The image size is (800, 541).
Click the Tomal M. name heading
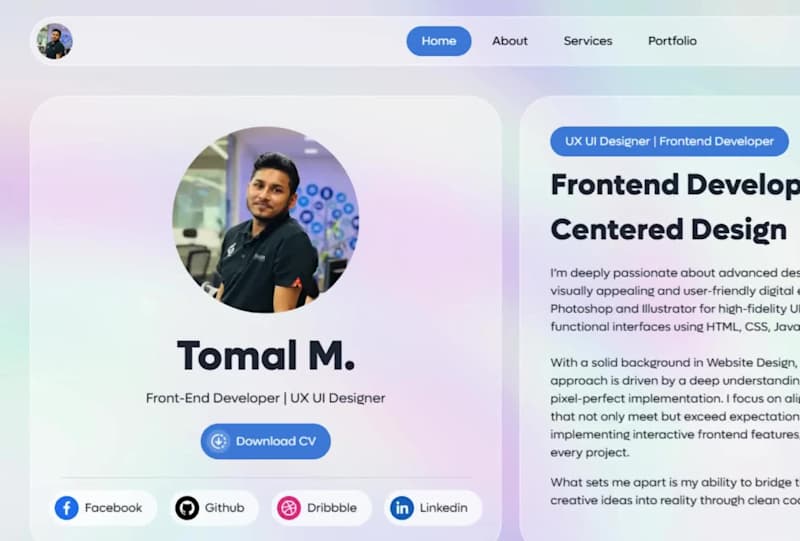click(266, 355)
